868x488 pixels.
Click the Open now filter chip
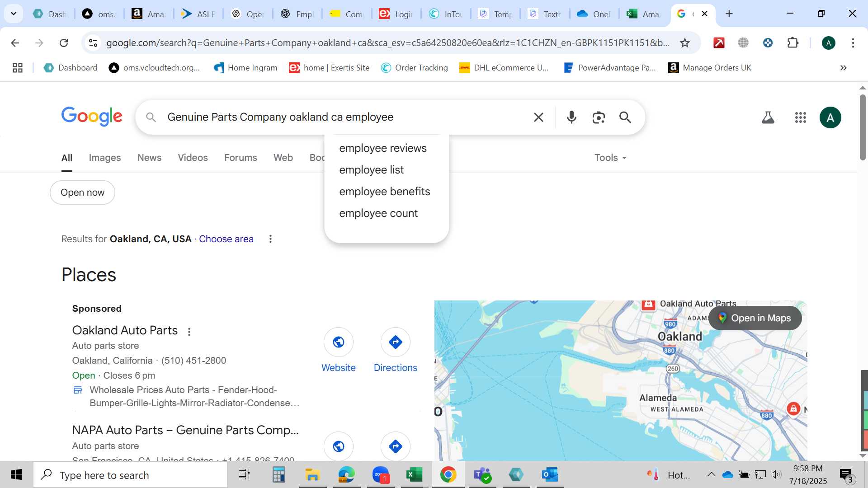82,192
